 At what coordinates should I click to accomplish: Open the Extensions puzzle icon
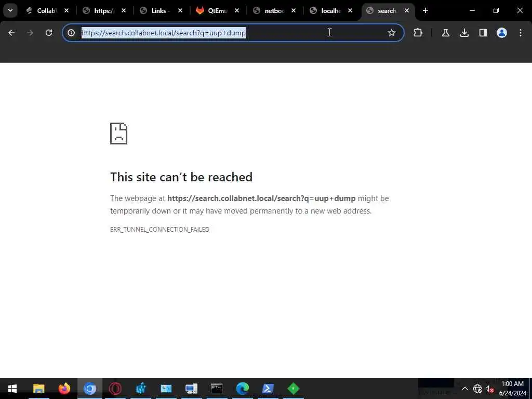(x=418, y=33)
